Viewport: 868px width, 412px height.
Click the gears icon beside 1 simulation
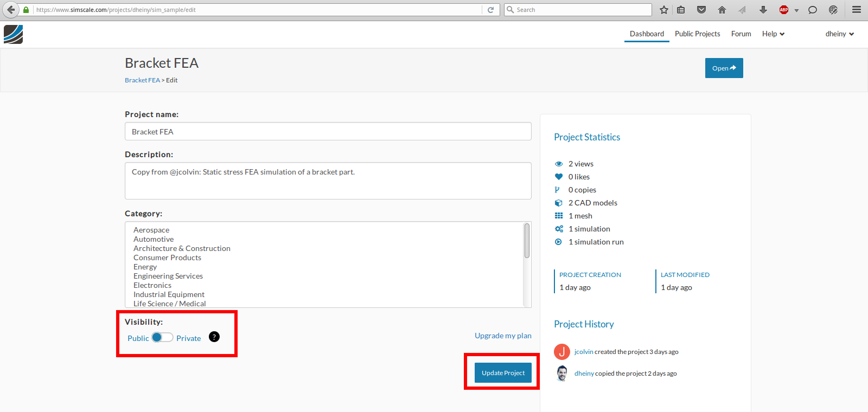pyautogui.click(x=559, y=229)
